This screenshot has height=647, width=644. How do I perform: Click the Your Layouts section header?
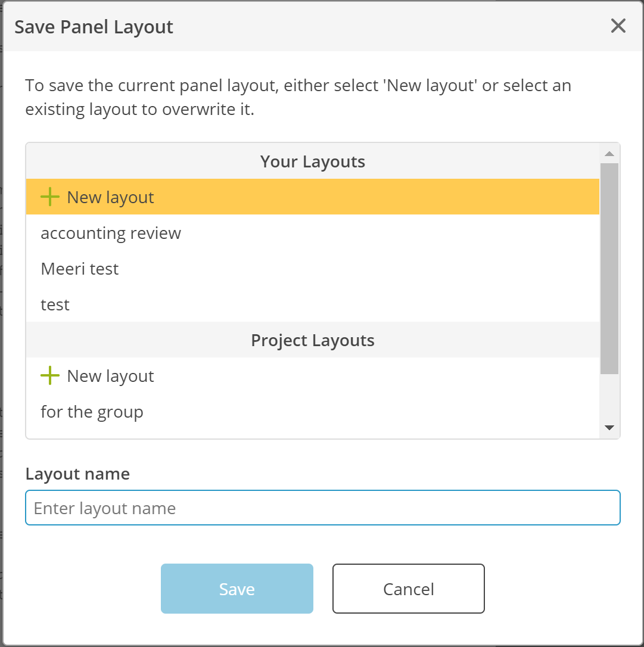(x=313, y=161)
